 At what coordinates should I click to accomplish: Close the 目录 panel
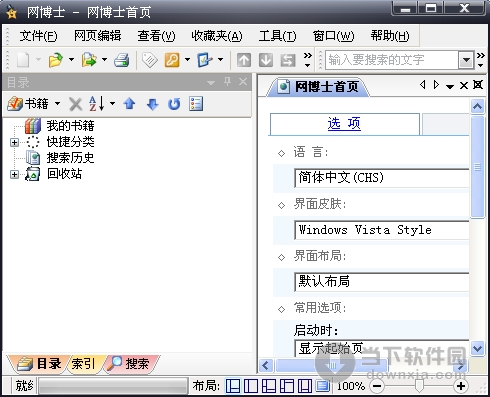243,82
